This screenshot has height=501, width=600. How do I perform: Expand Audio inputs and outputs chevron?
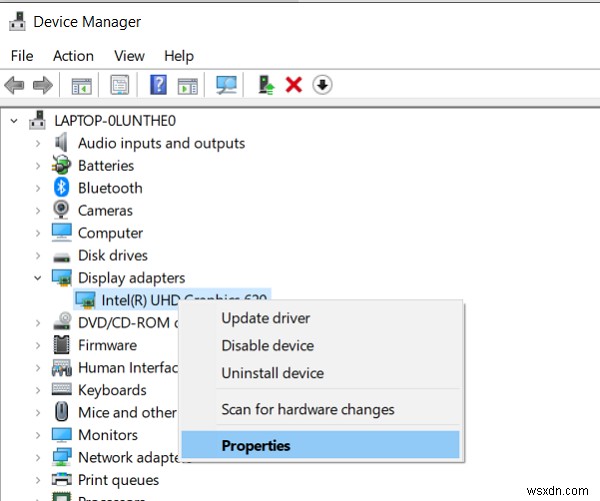(x=38, y=144)
